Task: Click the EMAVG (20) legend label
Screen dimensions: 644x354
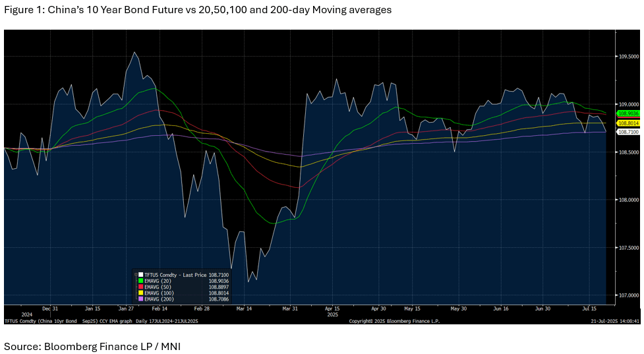Action: point(158,281)
